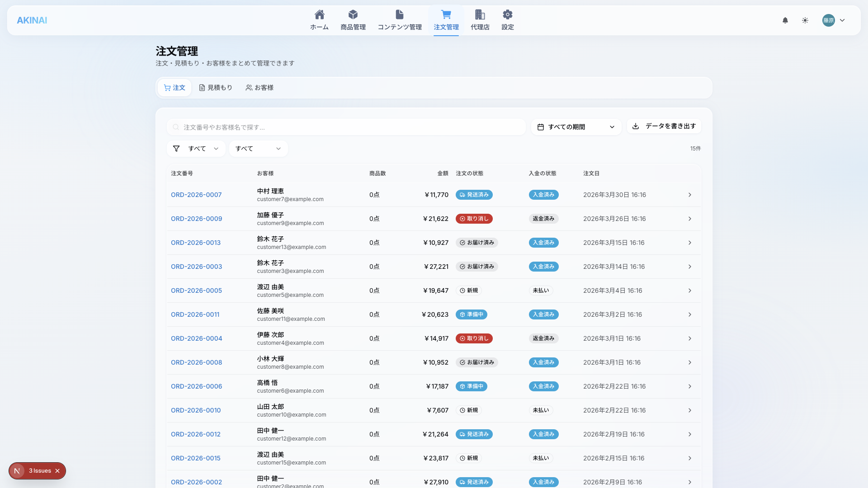Expand row chevron for ORD-2026-0005
868x488 pixels.
[690, 291]
